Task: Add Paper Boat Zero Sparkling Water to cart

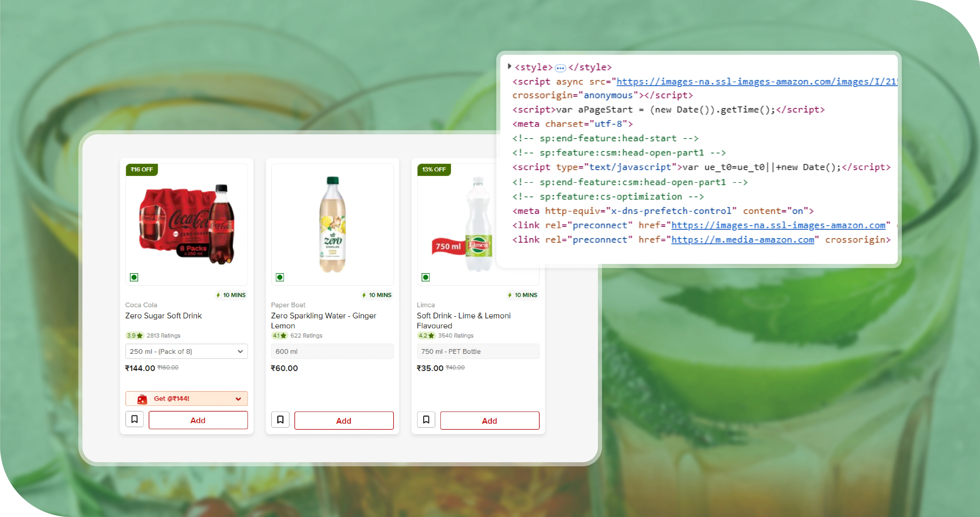Action: point(344,421)
